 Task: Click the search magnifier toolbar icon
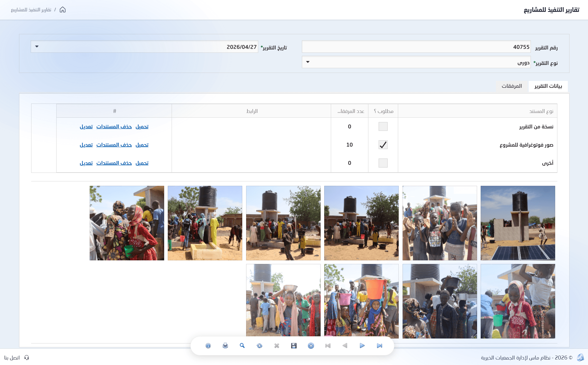(x=242, y=346)
